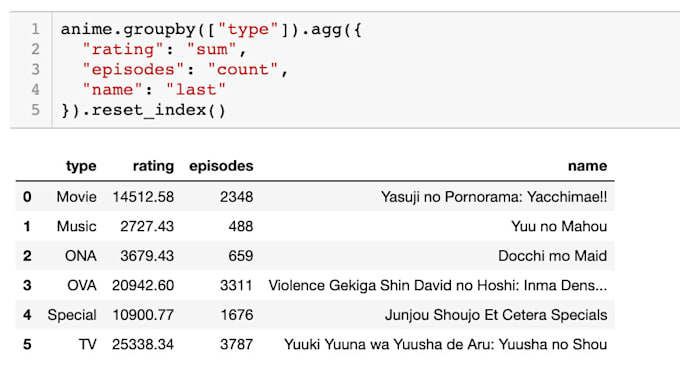
Task: Click the Yuu no Mahou name cell
Action: click(x=559, y=226)
